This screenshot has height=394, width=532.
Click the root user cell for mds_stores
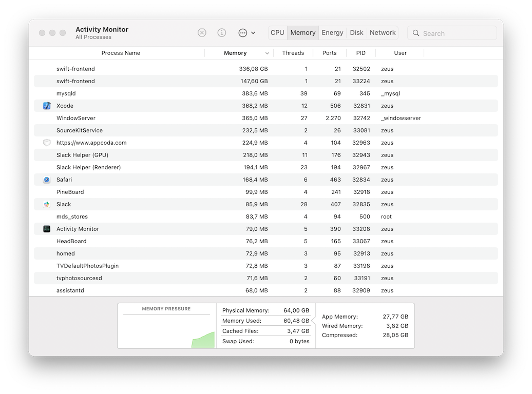click(386, 216)
